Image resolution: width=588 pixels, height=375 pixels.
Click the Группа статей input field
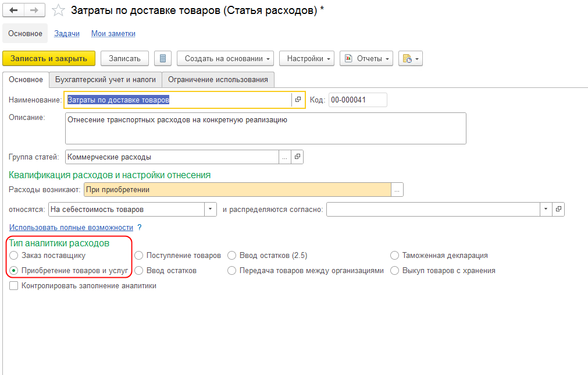click(172, 157)
